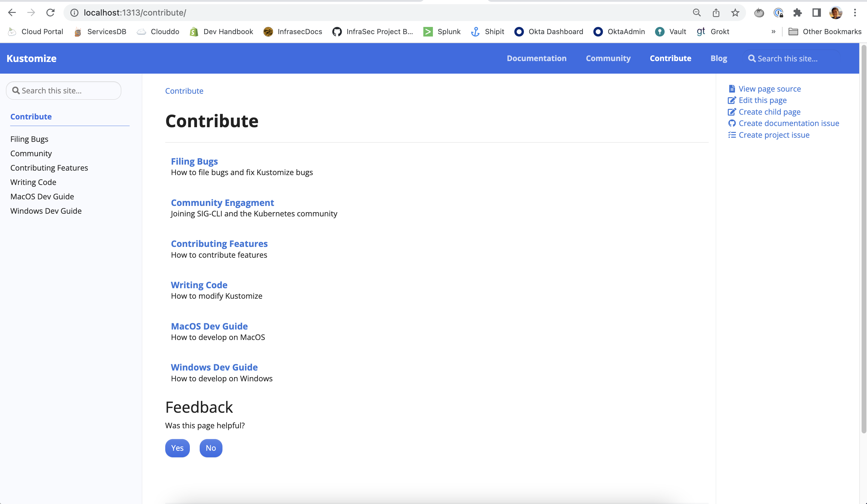Click the No feedback button

210,448
